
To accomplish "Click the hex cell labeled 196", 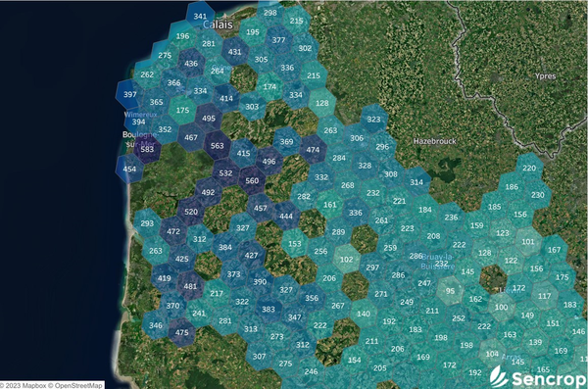I will [182, 36].
